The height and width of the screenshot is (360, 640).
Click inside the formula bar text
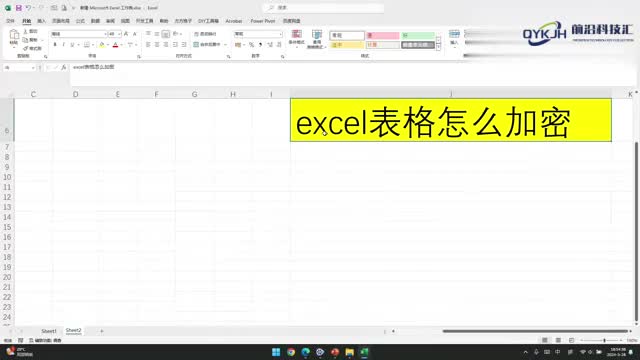(93, 67)
